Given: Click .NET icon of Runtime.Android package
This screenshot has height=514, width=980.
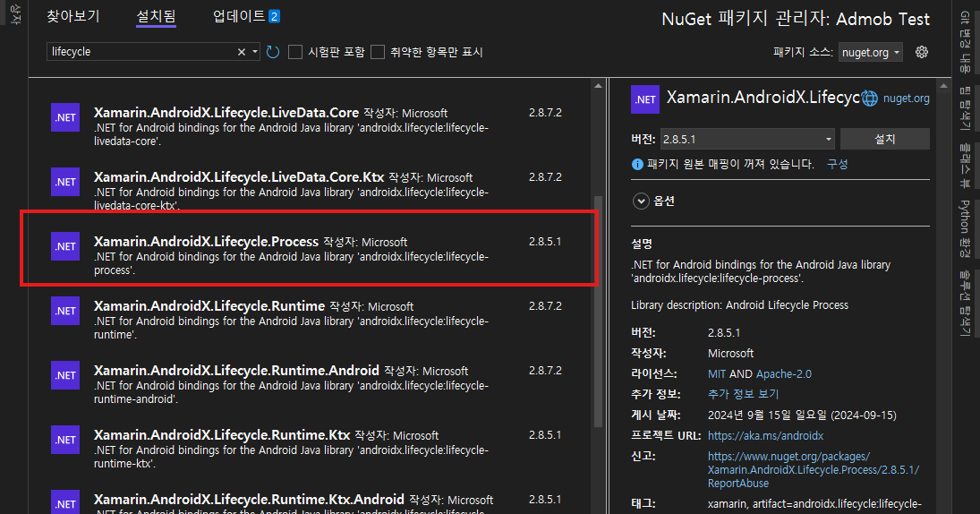Looking at the screenshot, I should tap(65, 375).
